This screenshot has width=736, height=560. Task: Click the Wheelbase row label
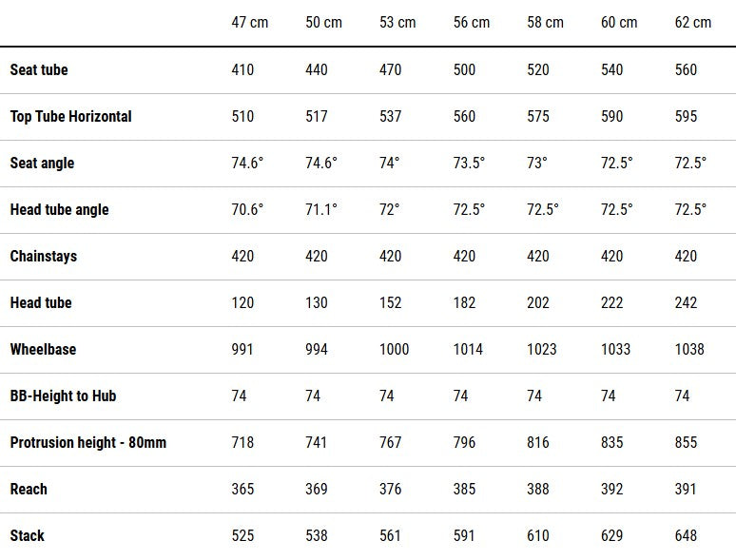43,349
